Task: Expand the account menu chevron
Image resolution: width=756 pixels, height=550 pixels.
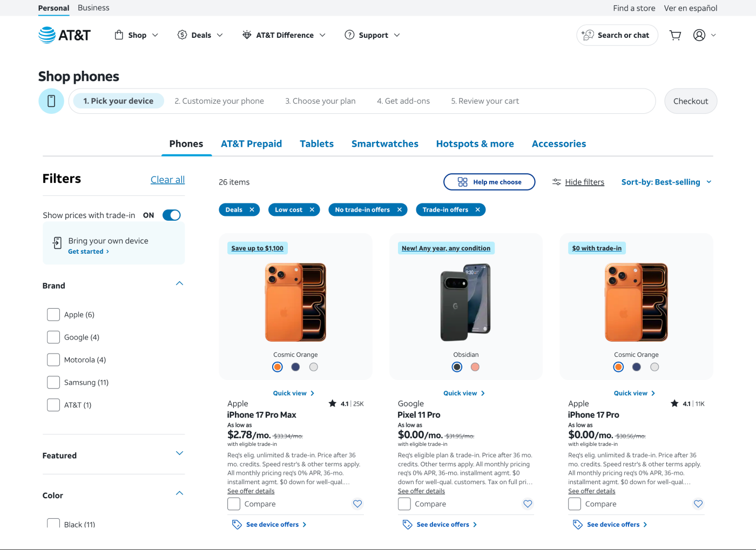Action: coord(713,35)
